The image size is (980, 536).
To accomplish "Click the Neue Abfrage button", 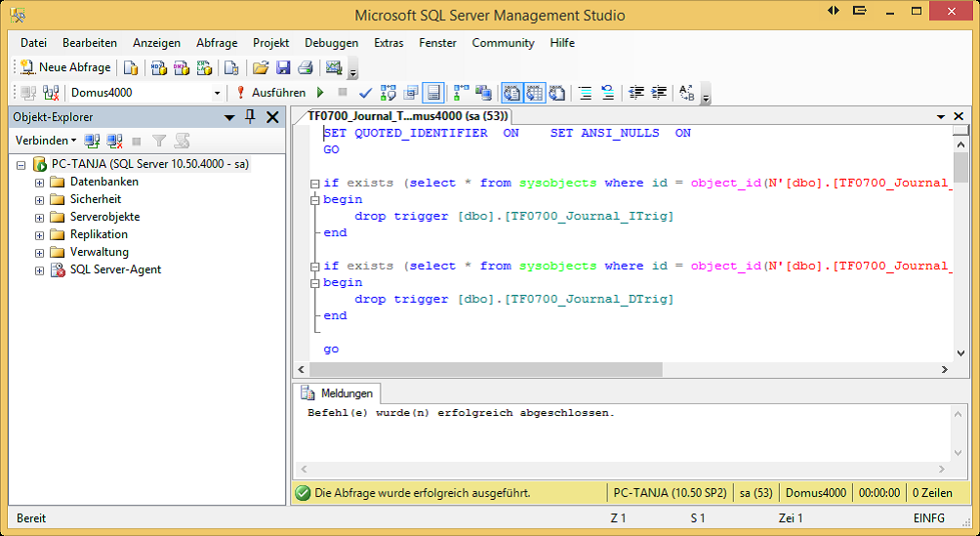I will [x=65, y=67].
